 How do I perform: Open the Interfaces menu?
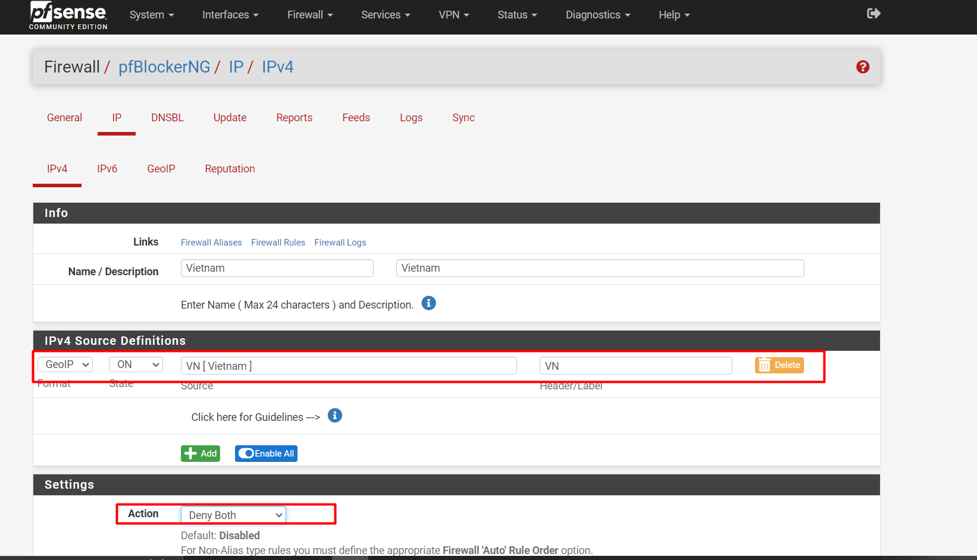[230, 15]
